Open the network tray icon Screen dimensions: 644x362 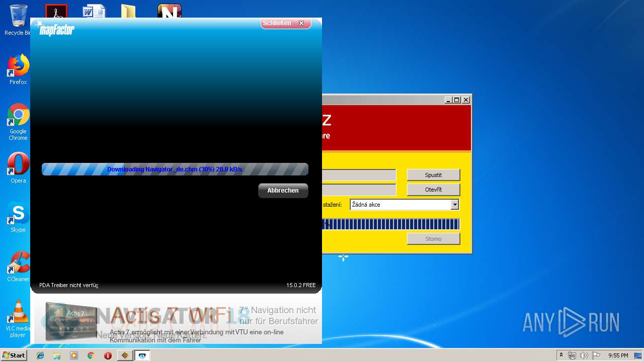click(572, 355)
